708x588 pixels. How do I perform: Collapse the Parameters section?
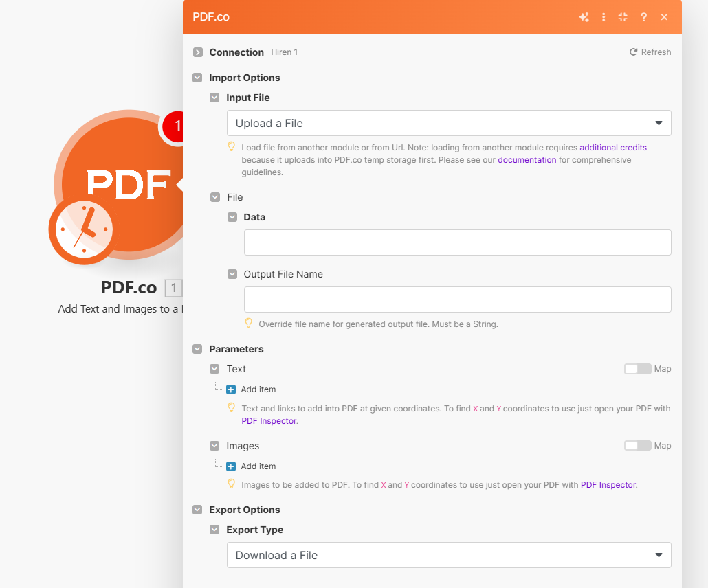tap(197, 349)
